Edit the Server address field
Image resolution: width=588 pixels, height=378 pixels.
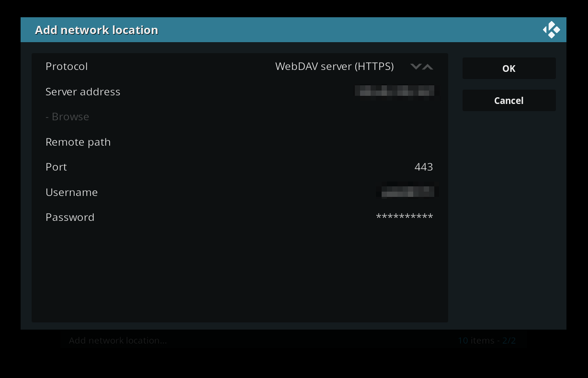coord(240,92)
